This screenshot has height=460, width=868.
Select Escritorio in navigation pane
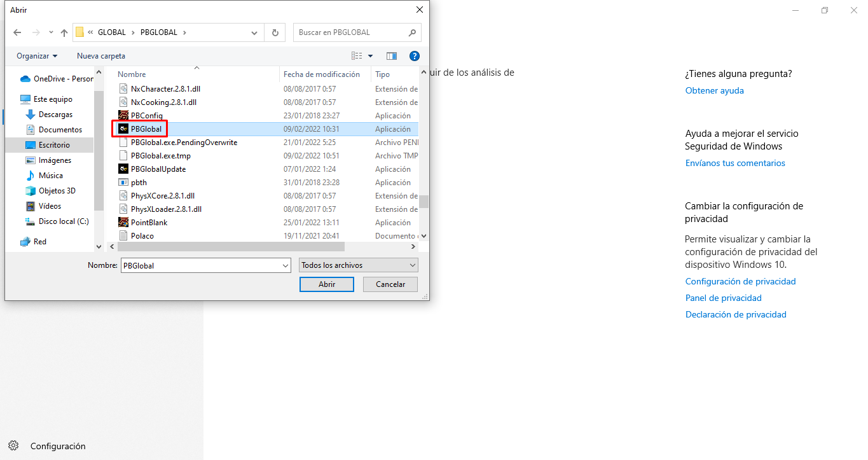50,145
